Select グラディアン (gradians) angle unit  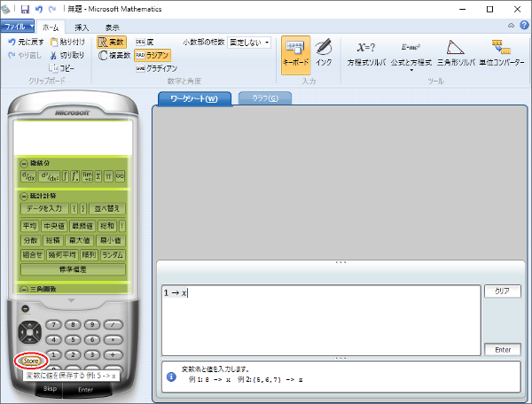coord(156,68)
